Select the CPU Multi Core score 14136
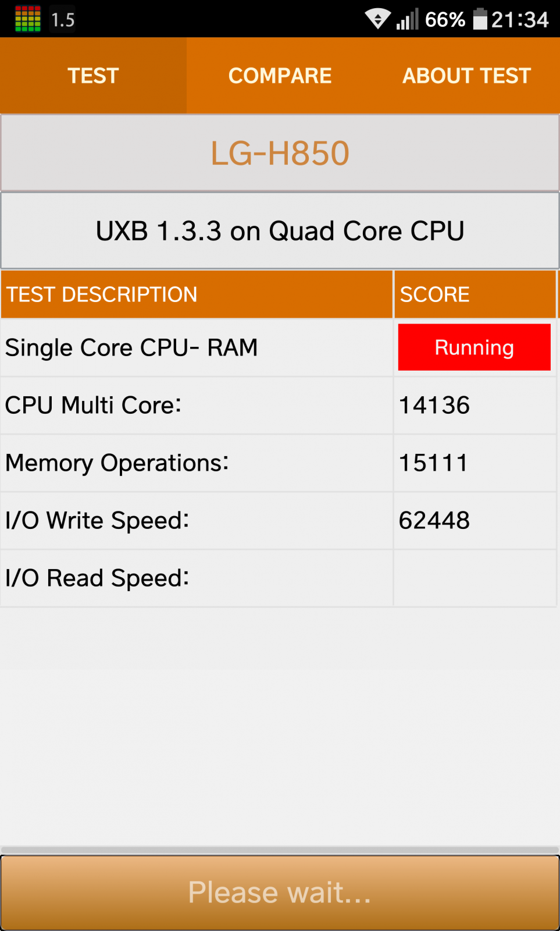 point(434,405)
